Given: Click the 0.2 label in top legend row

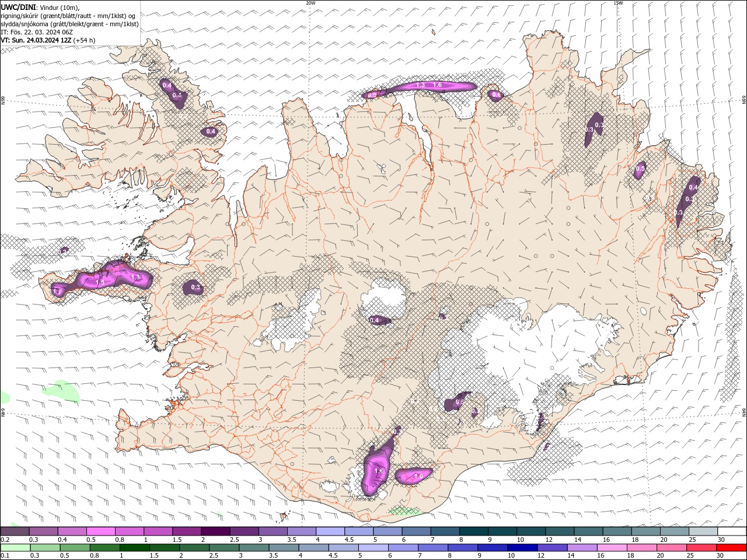Looking at the screenshot, I should pyautogui.click(x=5, y=540).
